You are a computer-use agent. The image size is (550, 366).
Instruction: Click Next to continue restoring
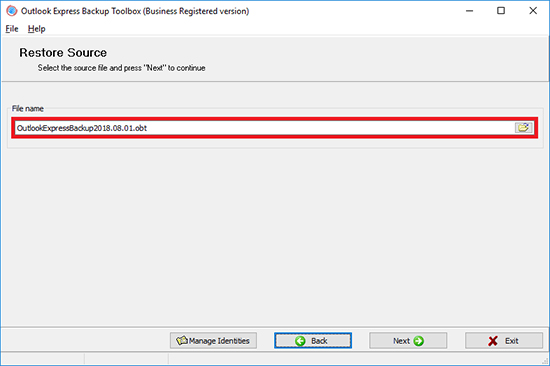pyautogui.click(x=408, y=340)
